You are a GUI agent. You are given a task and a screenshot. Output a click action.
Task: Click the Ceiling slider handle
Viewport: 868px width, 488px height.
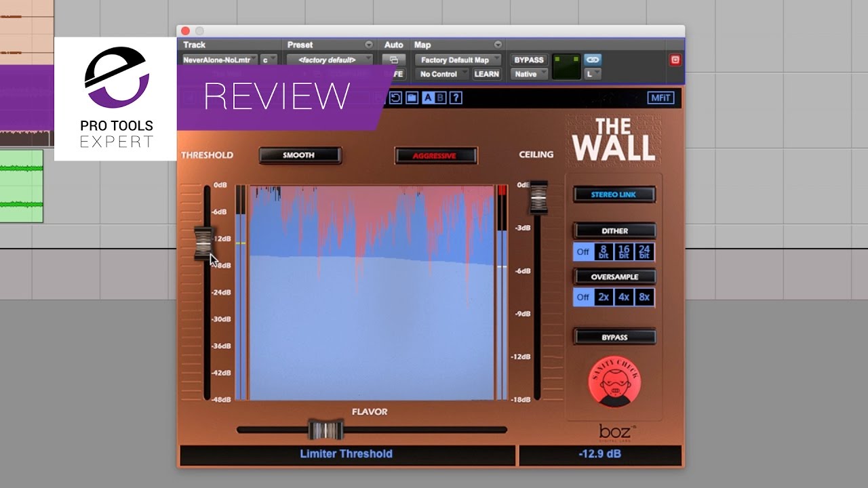(538, 197)
